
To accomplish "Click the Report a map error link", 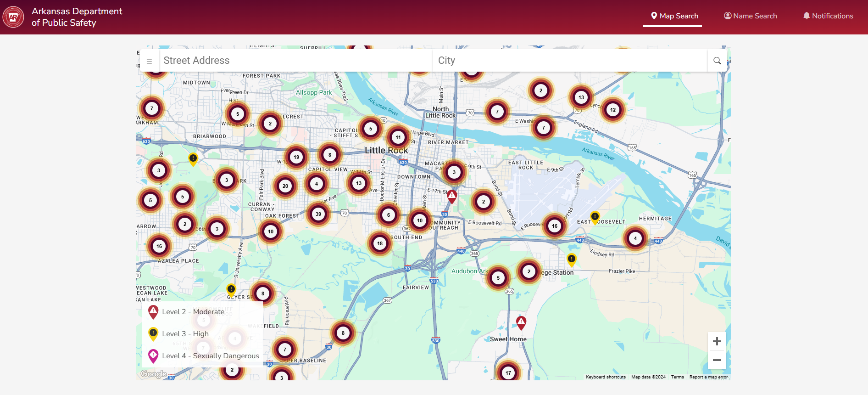I will pyautogui.click(x=708, y=377).
